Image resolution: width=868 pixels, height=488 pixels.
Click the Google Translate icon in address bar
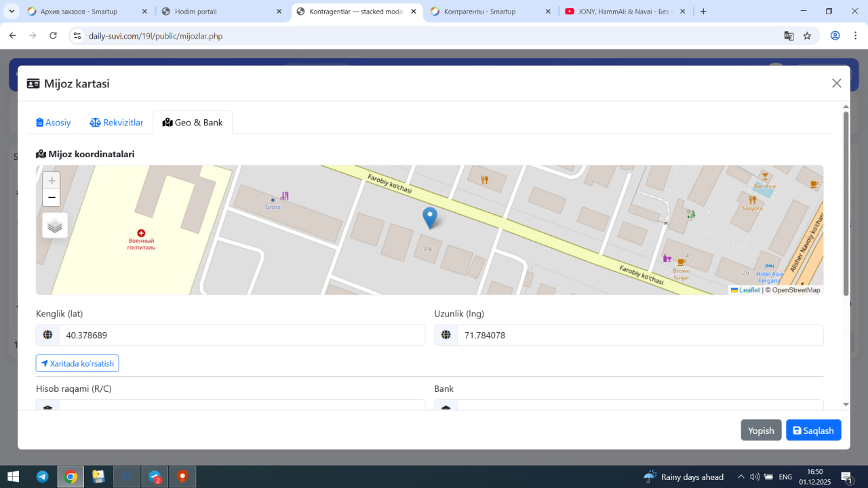[x=789, y=36]
